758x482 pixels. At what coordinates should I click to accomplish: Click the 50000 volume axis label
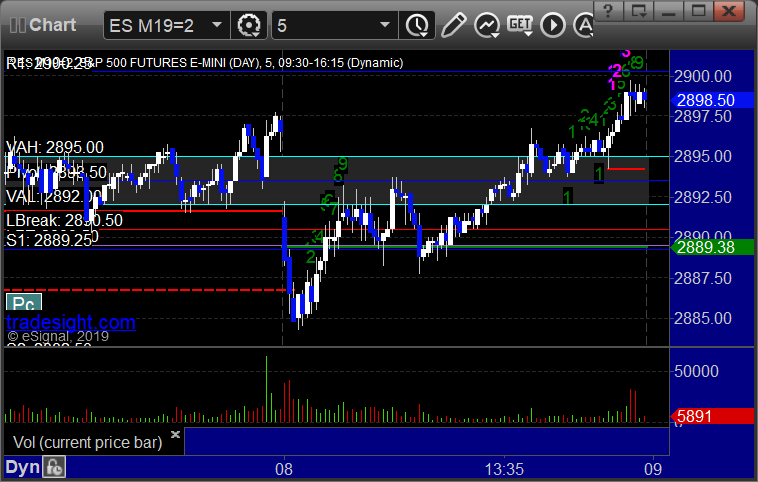(696, 371)
